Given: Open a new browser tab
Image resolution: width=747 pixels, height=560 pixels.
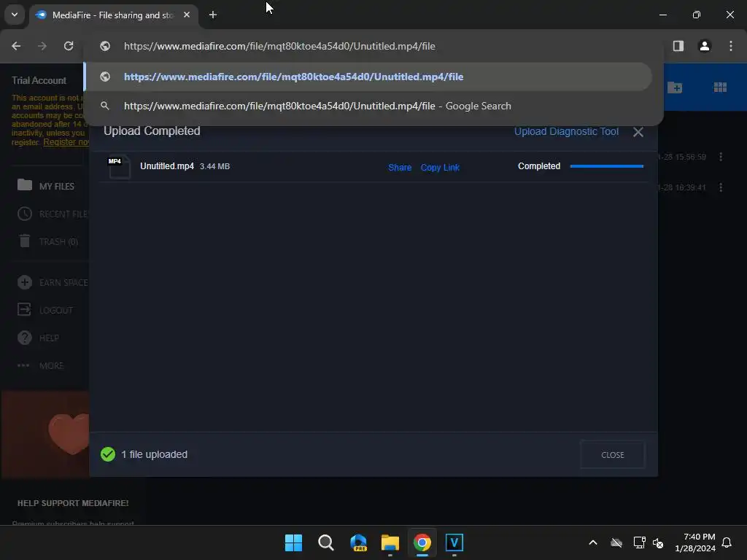Looking at the screenshot, I should tap(213, 15).
